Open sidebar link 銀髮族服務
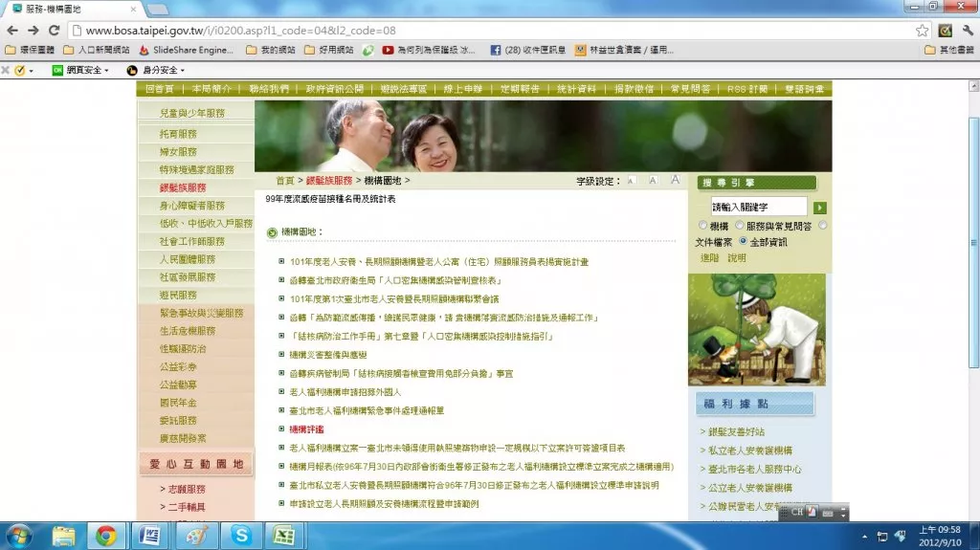The height and width of the screenshot is (550, 980). pos(183,187)
